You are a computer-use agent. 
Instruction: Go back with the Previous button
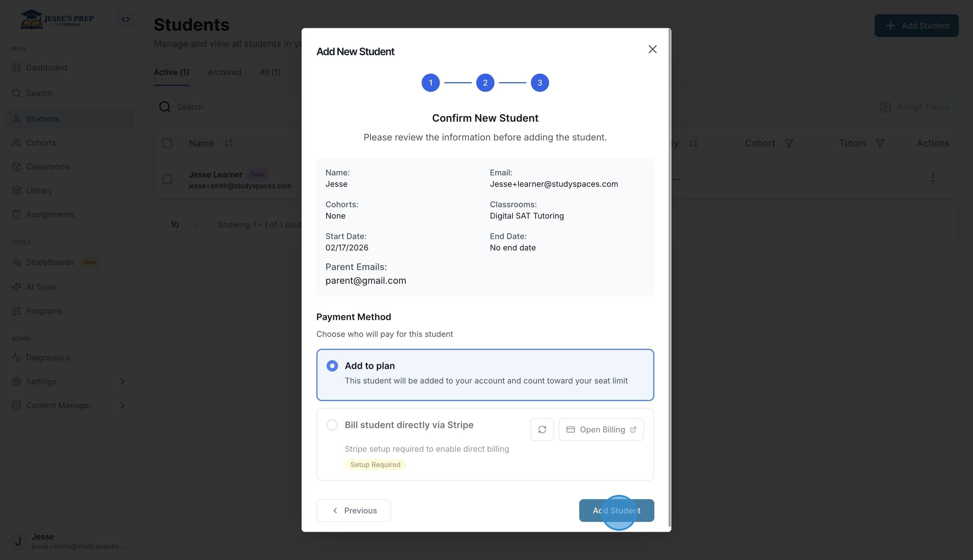coord(354,510)
